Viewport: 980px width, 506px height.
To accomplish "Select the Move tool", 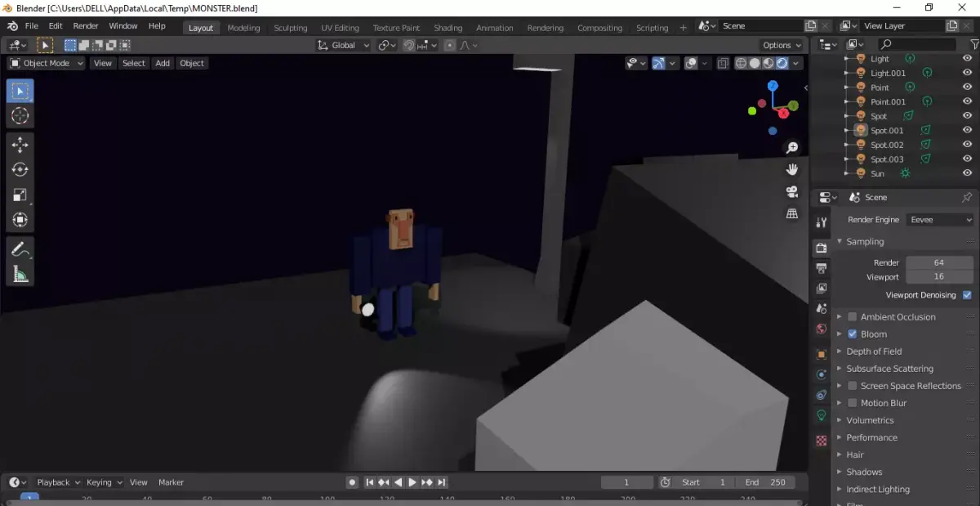I will 20,145.
